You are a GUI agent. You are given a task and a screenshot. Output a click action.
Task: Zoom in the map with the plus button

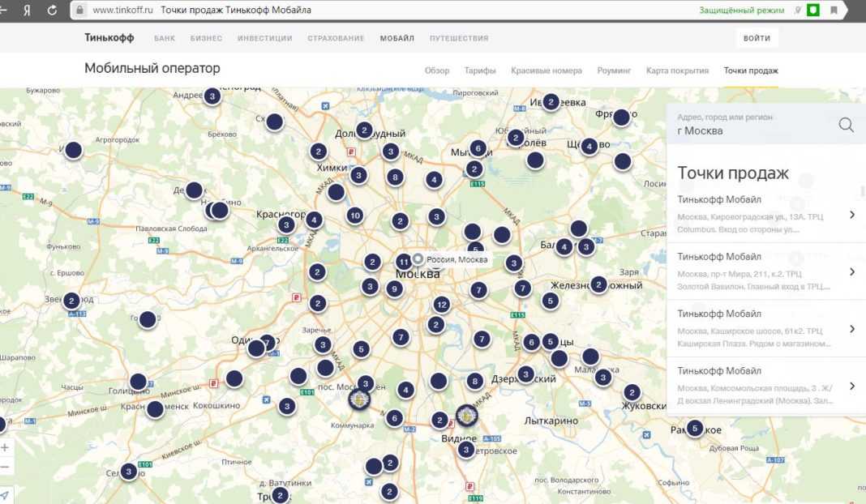[x=4, y=448]
